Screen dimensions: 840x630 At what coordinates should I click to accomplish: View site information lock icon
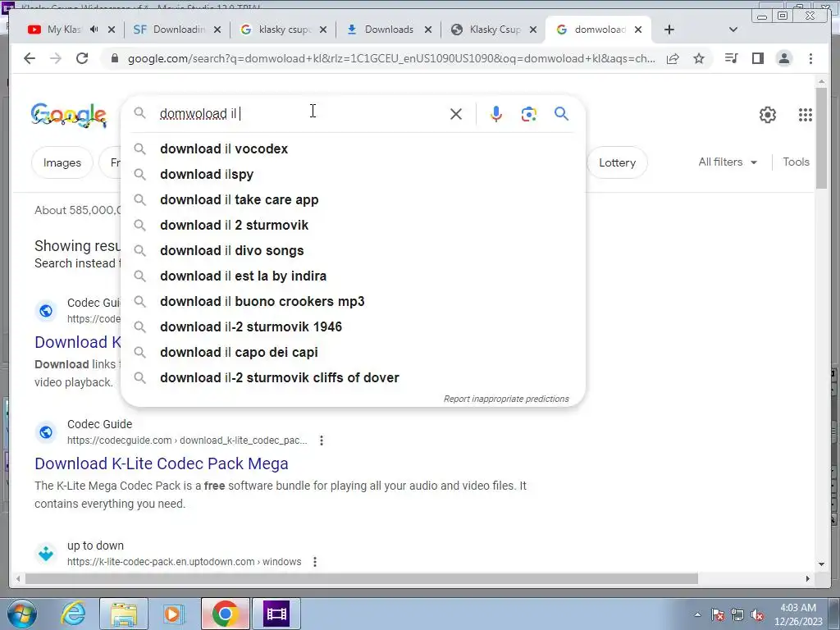114,58
